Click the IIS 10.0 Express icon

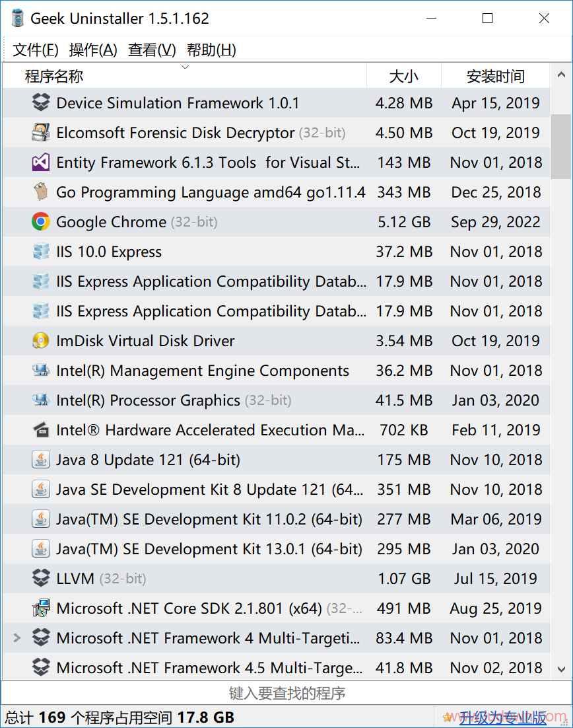(x=41, y=251)
